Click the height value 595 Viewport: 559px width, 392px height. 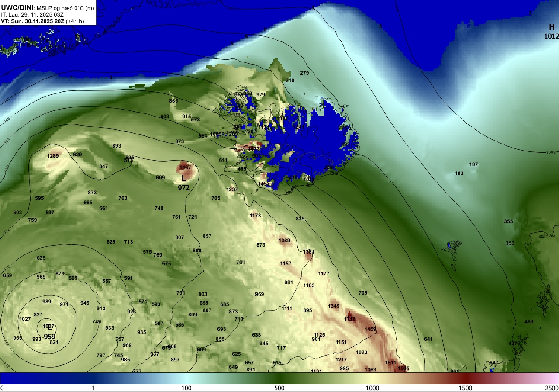[x=40, y=198]
